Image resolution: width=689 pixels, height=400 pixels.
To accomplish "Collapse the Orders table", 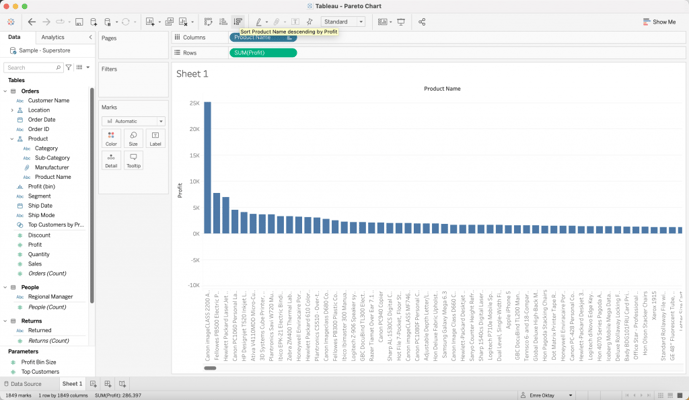I will pyautogui.click(x=5, y=91).
